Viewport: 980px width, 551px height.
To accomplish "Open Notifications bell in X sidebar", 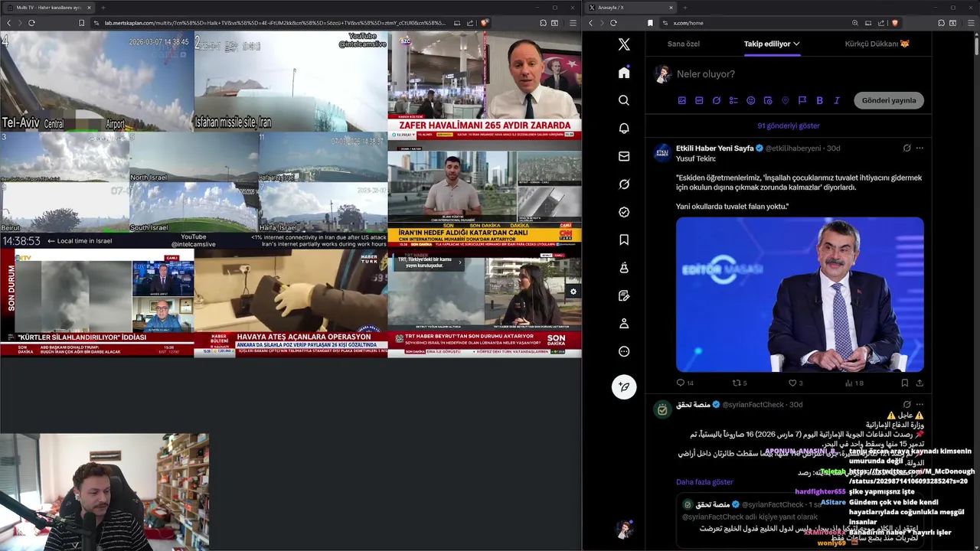I will coord(624,129).
